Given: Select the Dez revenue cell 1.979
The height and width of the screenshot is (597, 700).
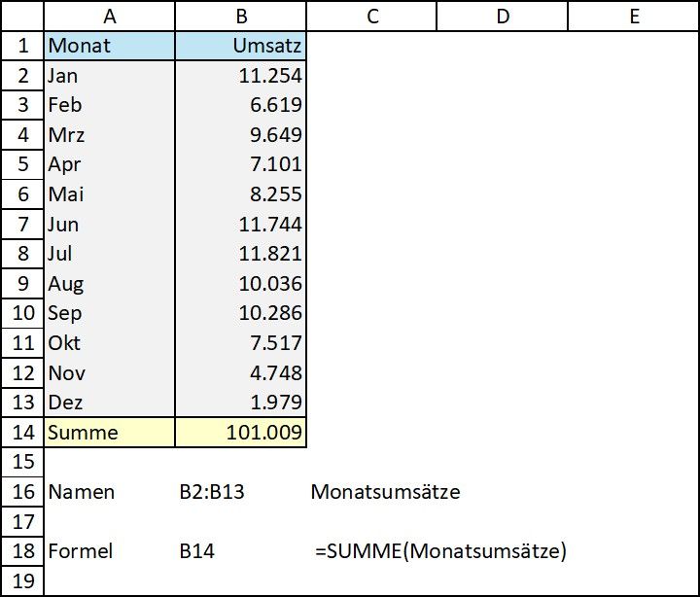Looking at the screenshot, I should [241, 403].
